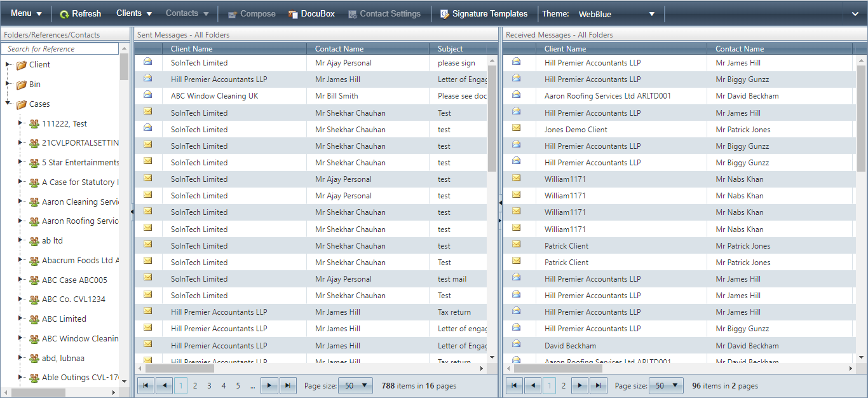Click the envelope icon for the 'Tax return' message
Viewport: 868px width, 398px height.
click(x=148, y=312)
